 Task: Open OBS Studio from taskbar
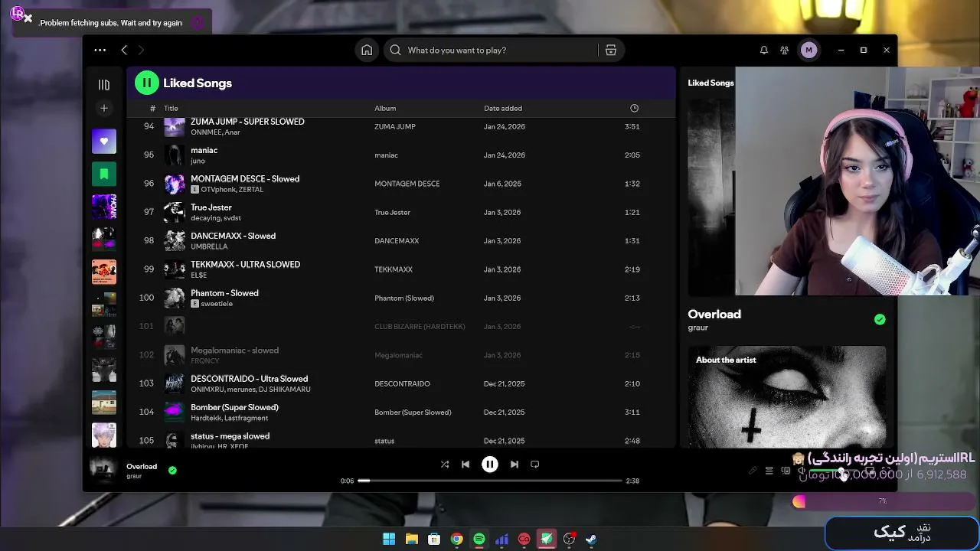(x=569, y=539)
